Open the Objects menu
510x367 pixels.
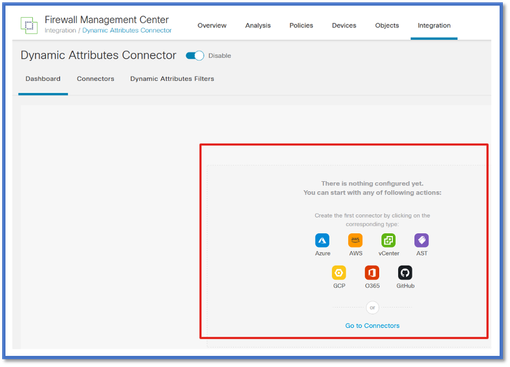pyautogui.click(x=387, y=26)
